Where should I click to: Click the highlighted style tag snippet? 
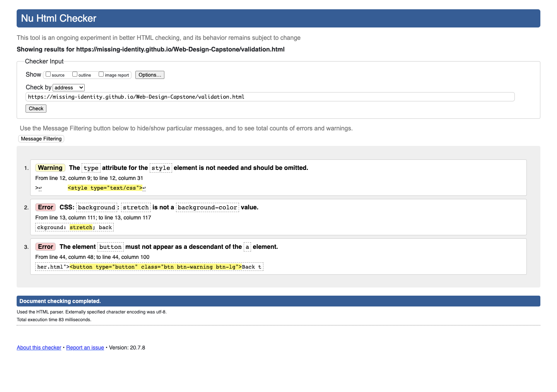(104, 188)
